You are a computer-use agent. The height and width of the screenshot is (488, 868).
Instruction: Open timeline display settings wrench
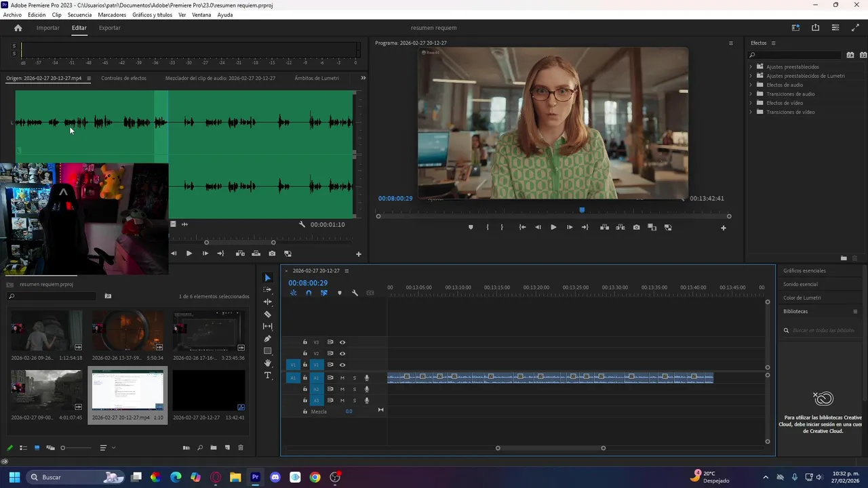(355, 293)
